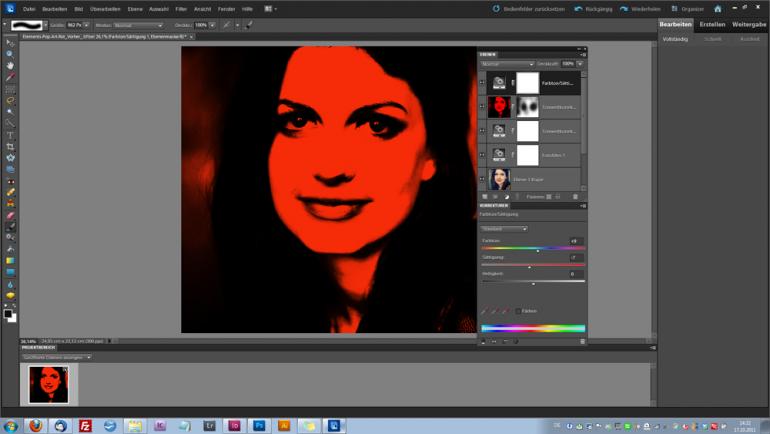
Task: Click the Farbton hue slider handle
Action: (538, 250)
